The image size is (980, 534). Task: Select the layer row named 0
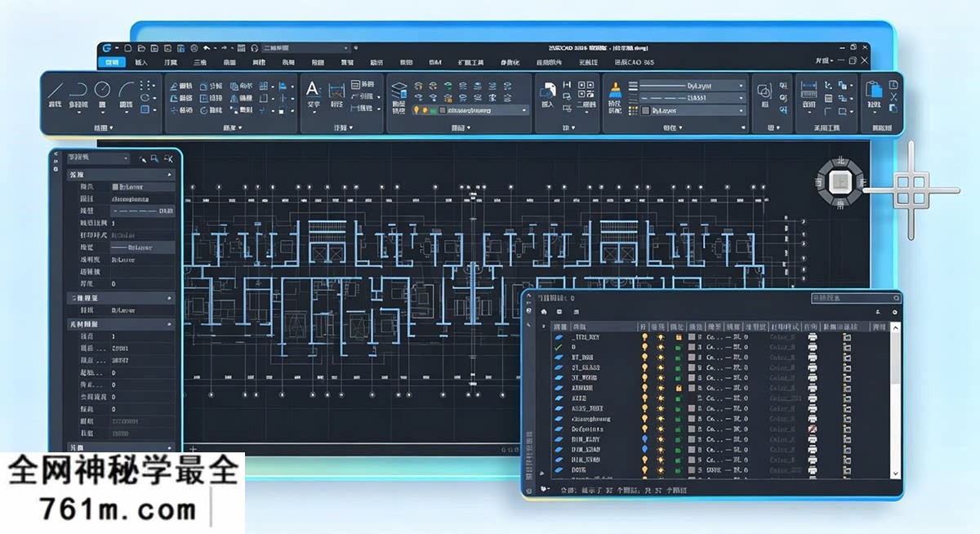pos(720,347)
